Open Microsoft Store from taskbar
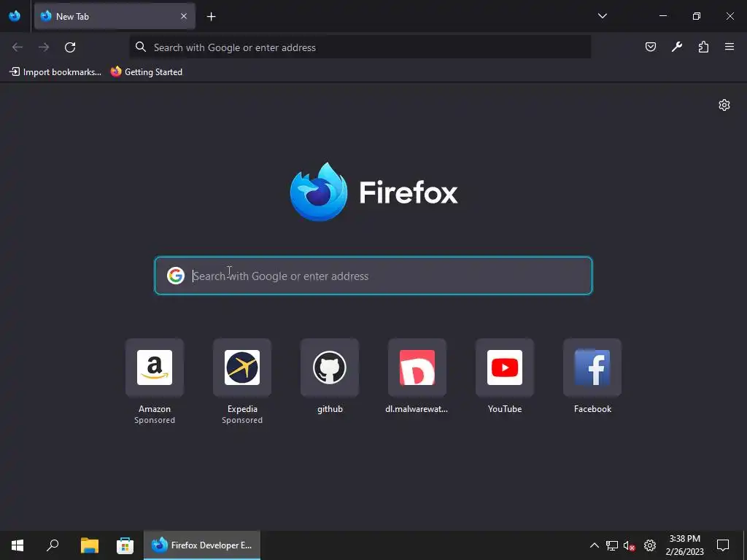 [125, 545]
